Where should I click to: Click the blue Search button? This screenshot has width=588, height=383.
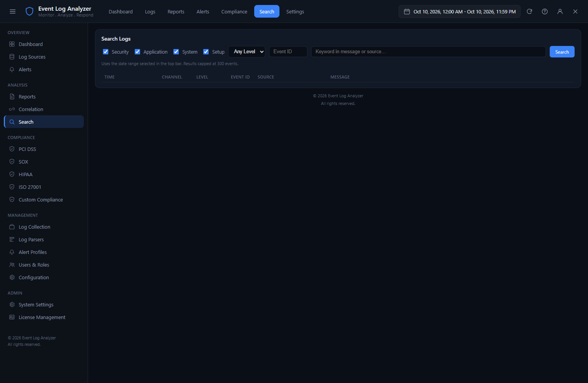pyautogui.click(x=562, y=52)
